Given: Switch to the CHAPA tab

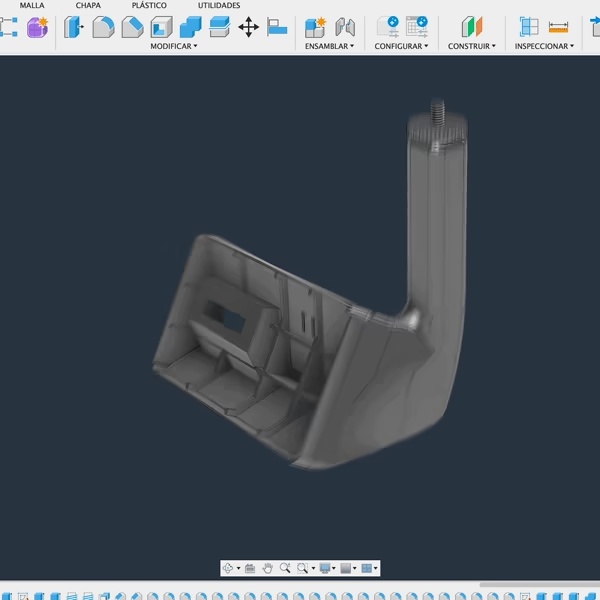Looking at the screenshot, I should pyautogui.click(x=88, y=5).
